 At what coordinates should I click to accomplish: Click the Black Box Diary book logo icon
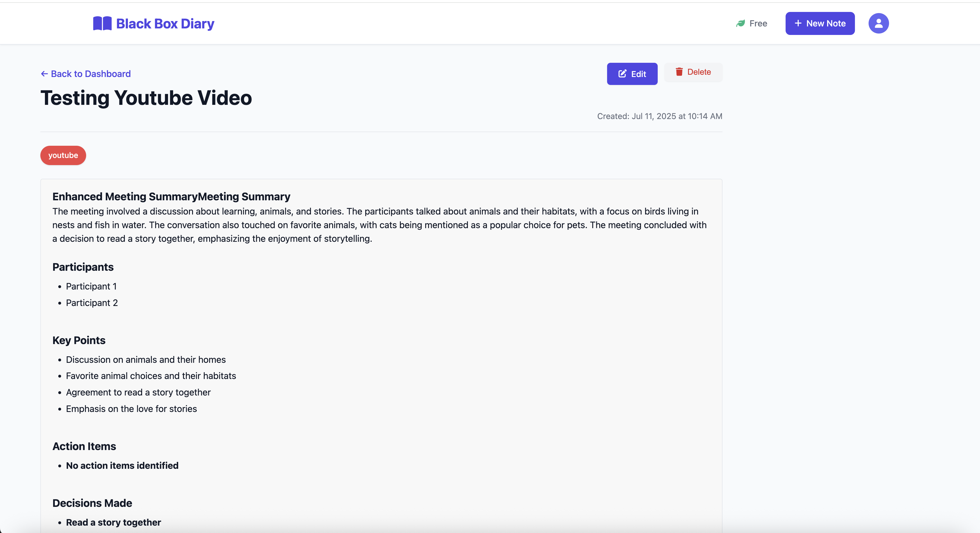pyautogui.click(x=102, y=24)
